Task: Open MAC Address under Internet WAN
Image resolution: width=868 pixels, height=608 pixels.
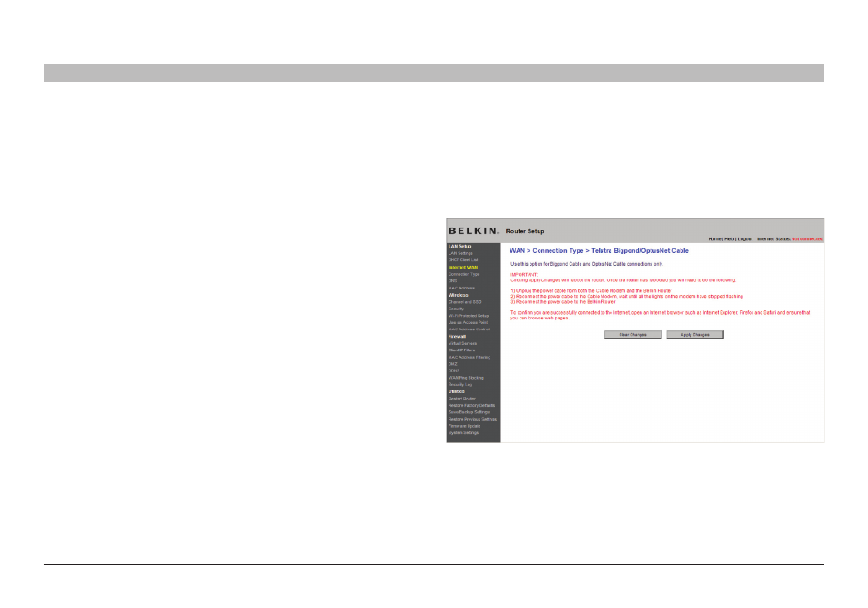Action: click(461, 288)
